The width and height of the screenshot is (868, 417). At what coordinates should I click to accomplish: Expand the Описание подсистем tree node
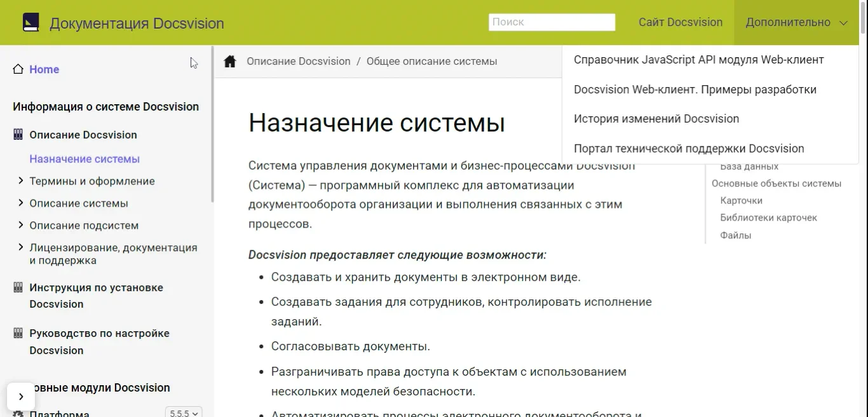(x=21, y=225)
